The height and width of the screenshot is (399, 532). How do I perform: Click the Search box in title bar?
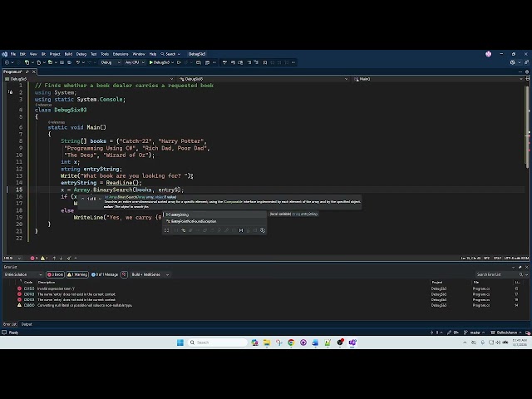[170, 54]
